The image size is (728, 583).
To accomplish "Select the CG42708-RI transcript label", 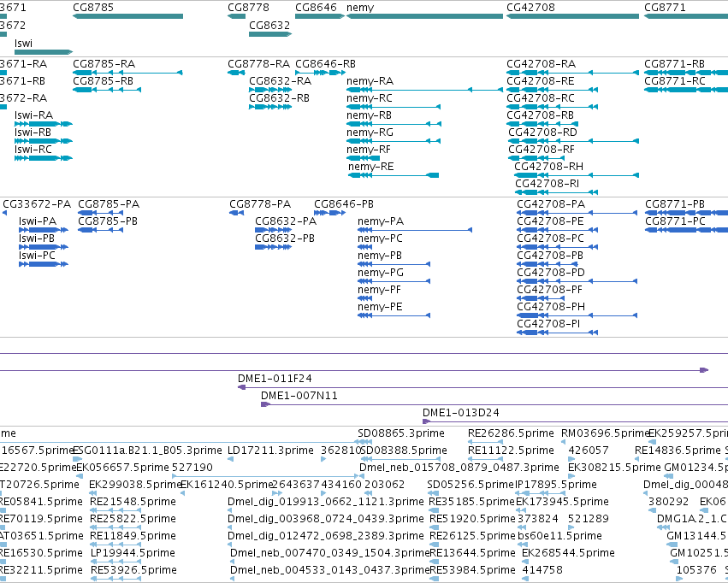I will pos(547,184).
